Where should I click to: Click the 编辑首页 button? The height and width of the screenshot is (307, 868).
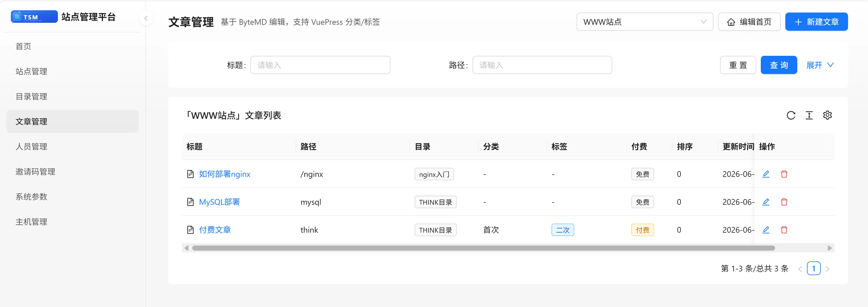(749, 22)
